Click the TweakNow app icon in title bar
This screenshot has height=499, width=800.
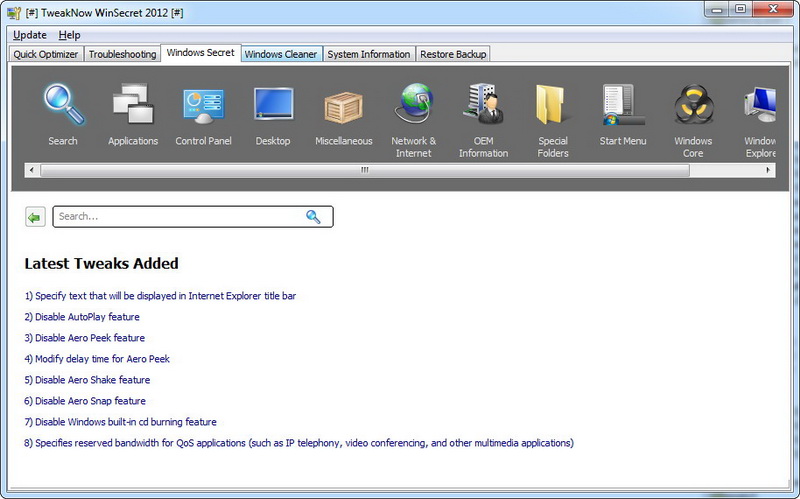point(14,13)
